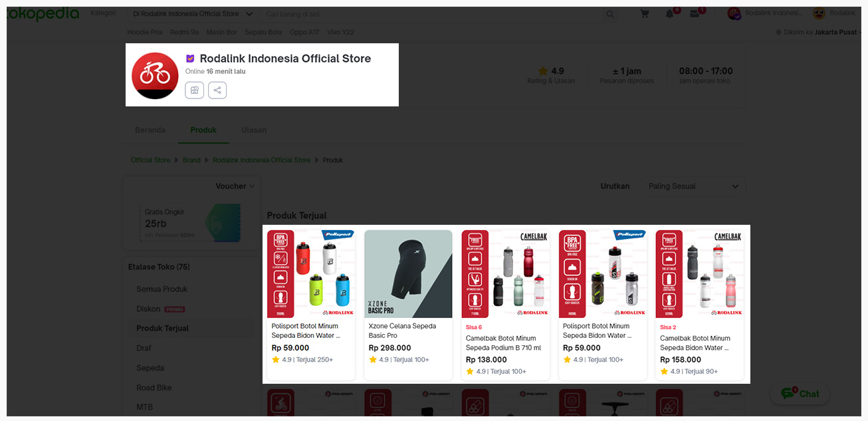Expand the Voucher section chevron
The width and height of the screenshot is (868, 421).
click(251, 186)
